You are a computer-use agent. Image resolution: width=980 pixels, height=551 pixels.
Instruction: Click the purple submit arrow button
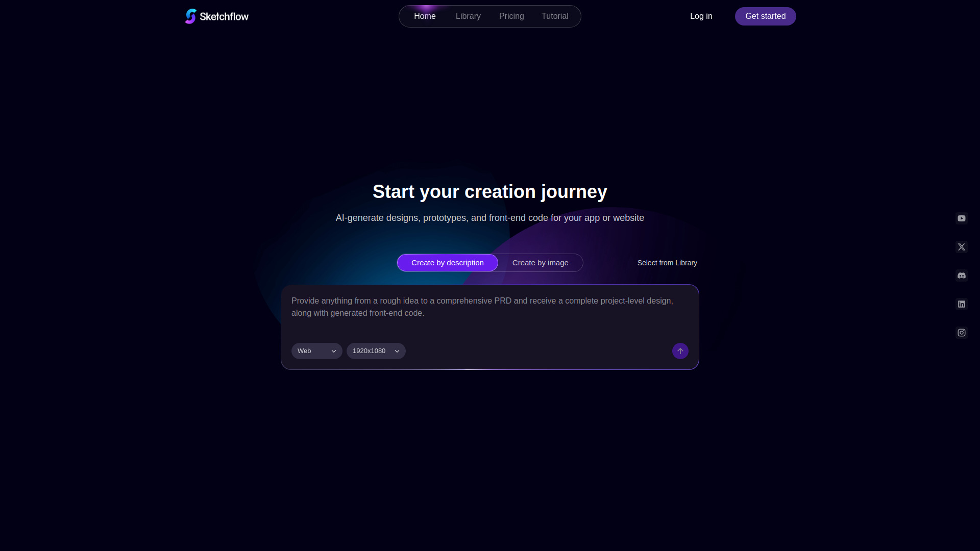point(680,351)
